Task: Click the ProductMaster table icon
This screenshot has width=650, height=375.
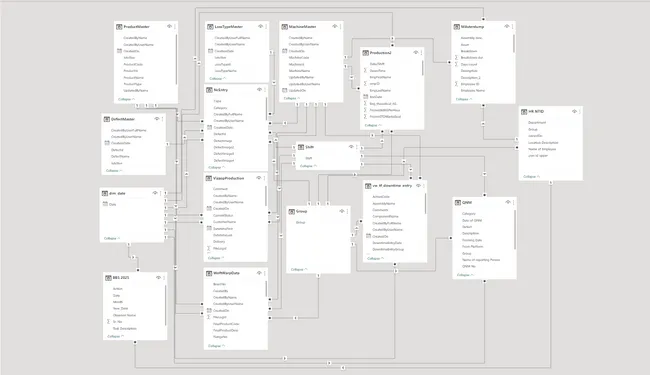Action: coord(119,27)
